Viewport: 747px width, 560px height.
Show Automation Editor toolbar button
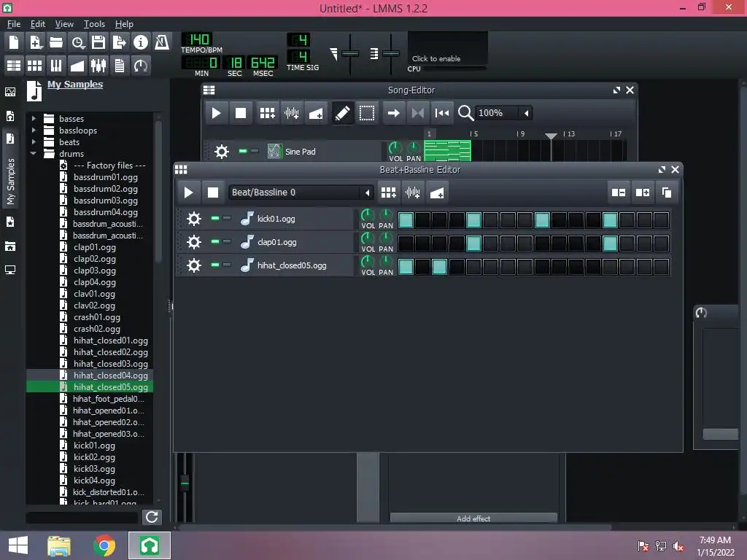click(x=77, y=65)
